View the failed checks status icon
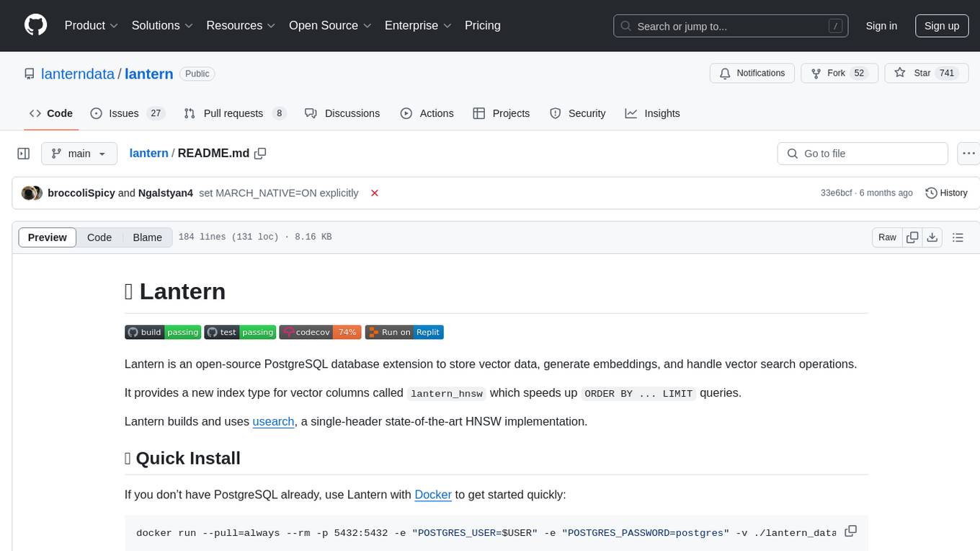This screenshot has height=551, width=980. (x=375, y=193)
